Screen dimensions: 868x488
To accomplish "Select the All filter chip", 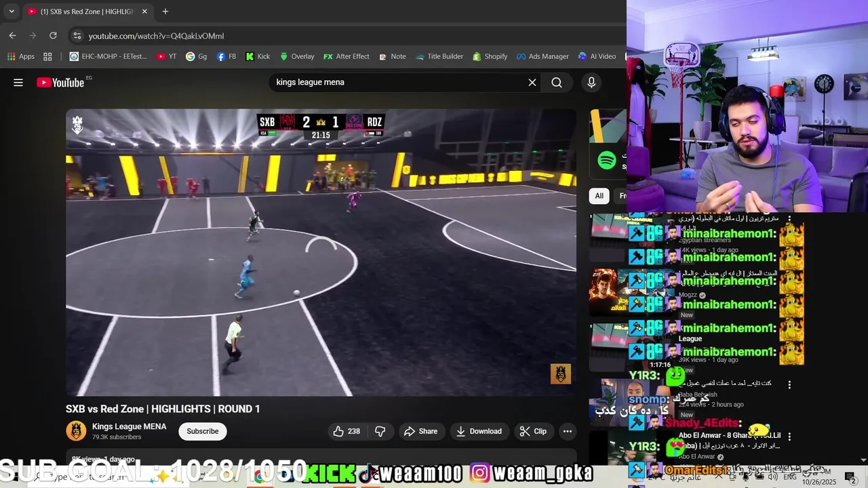I will [x=599, y=196].
